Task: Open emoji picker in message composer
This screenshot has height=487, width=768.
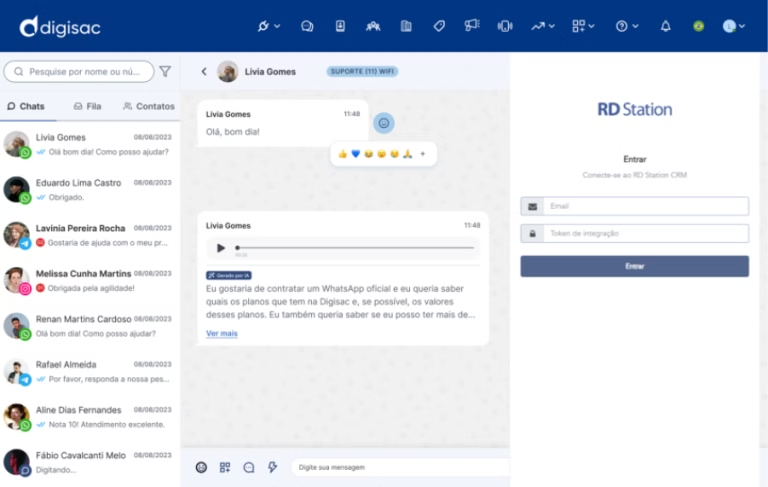Action: tap(201, 467)
